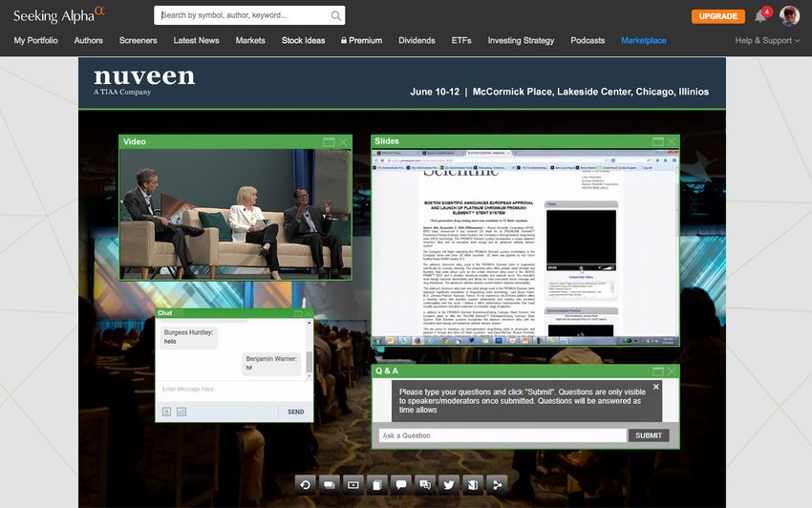
Task: Click SEND in the chat panel
Action: [296, 413]
